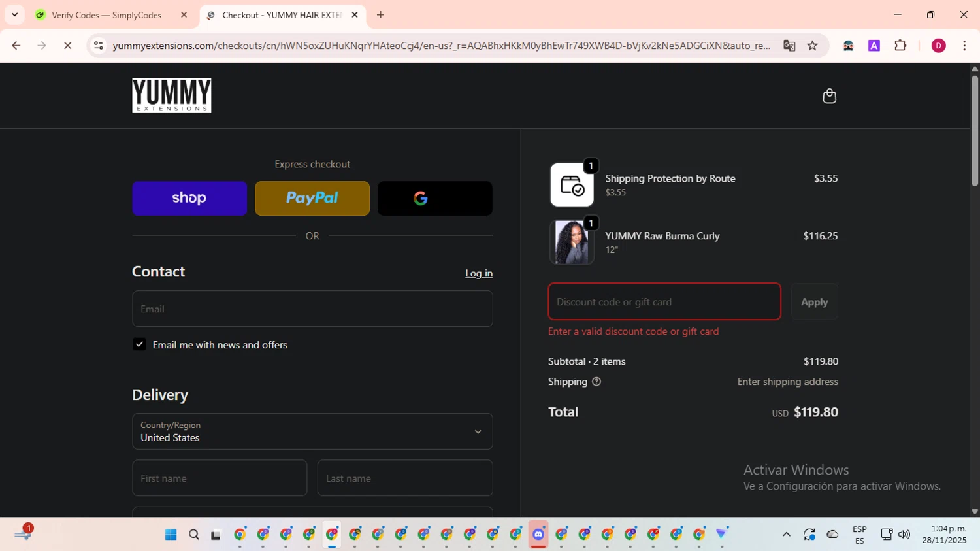Click the YUMMY Extensions logo
The width and height of the screenshot is (980, 551).
172,95
